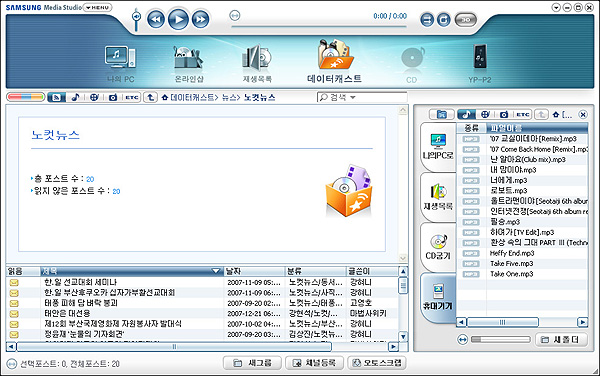Open the YP-P2 device icon
Image resolution: width=600 pixels, height=376 pixels.
(x=480, y=64)
